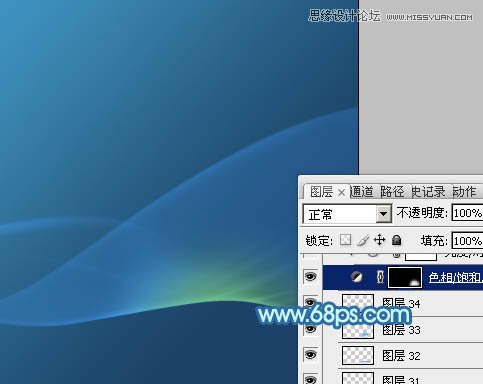The width and height of the screenshot is (483, 384).
Task: Switch to the 通道 channels tab
Action: (x=362, y=192)
